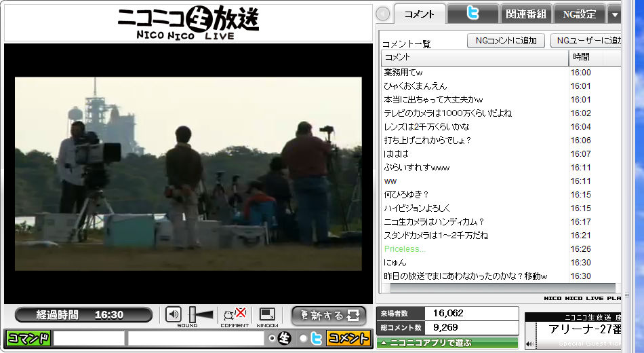Viewport: 644px width, 353px height.
Task: Focus the comment text input field
Action: [x=196, y=339]
